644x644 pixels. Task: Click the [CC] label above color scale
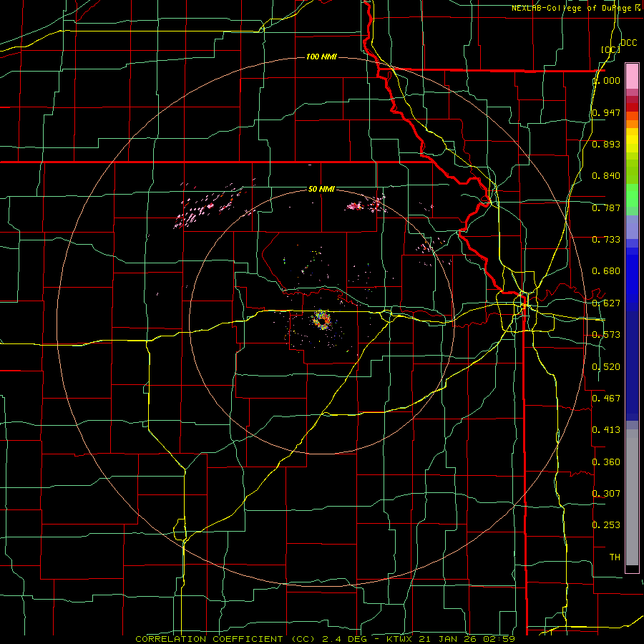610,49
